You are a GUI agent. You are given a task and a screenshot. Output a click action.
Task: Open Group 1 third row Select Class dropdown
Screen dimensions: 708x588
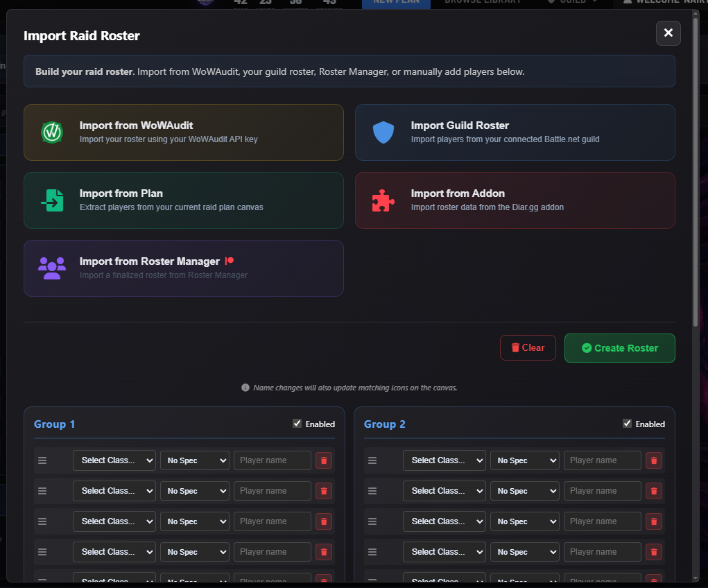(x=114, y=521)
